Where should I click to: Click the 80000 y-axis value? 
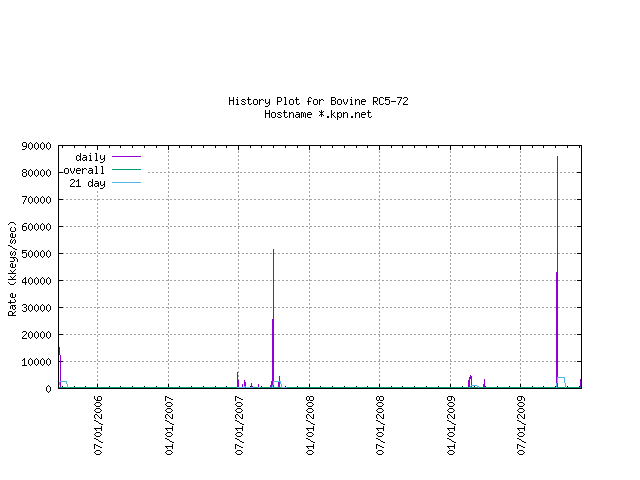coord(36,173)
